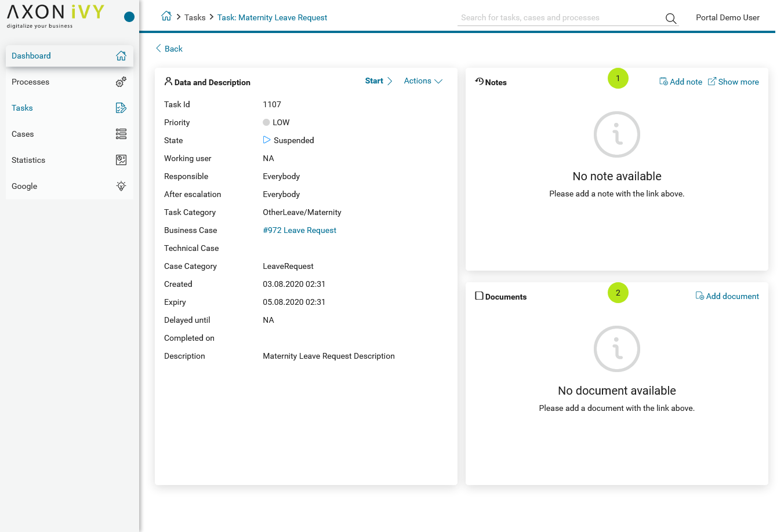Viewport: 784px width, 532px height.
Task: Click the Google lightbulb icon in sidebar
Action: coord(121,186)
